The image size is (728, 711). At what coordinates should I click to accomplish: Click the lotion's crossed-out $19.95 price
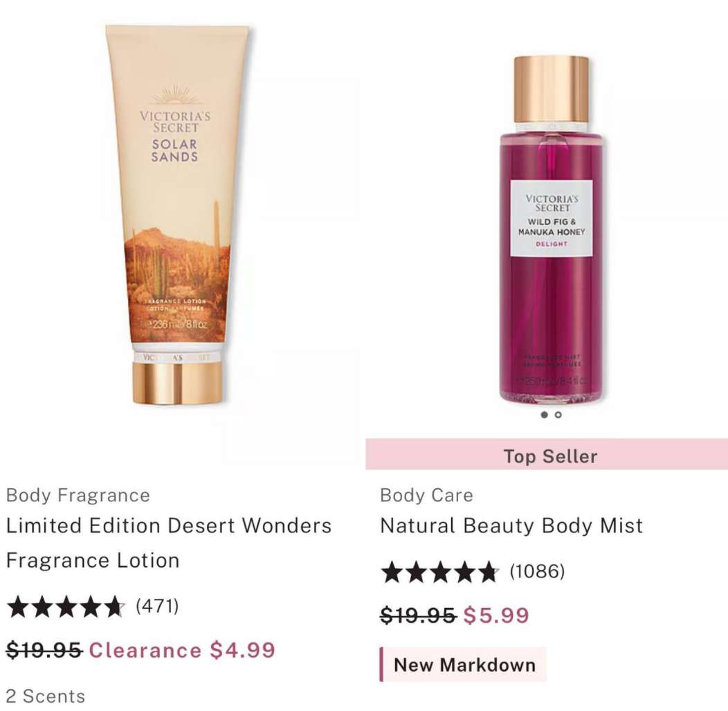point(44,649)
